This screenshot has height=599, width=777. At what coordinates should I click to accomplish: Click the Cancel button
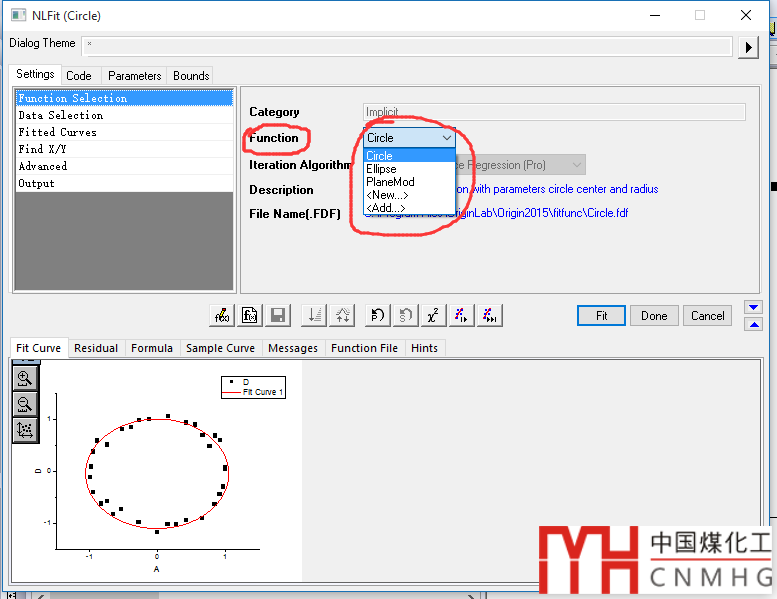click(x=707, y=315)
